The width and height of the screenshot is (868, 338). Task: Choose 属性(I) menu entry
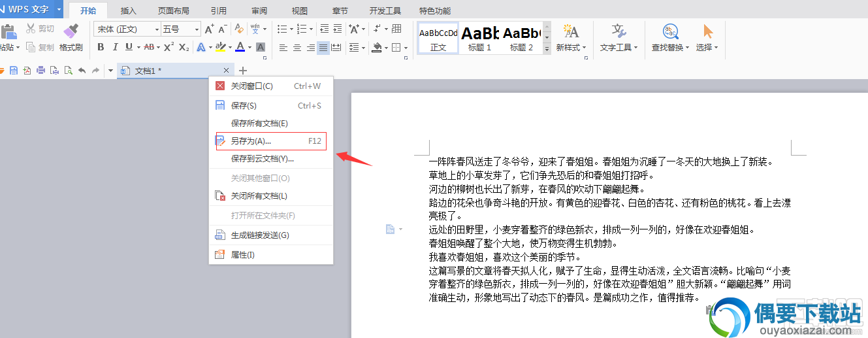(271, 254)
